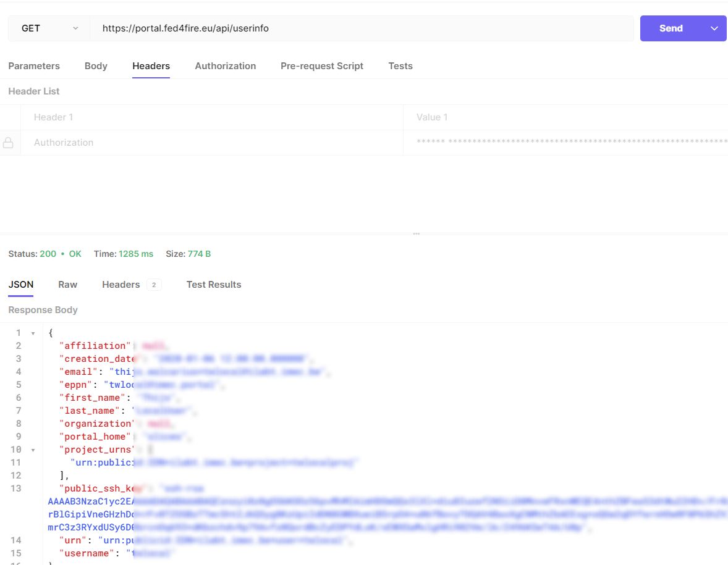Select the Authorization header name cell

tap(212, 143)
